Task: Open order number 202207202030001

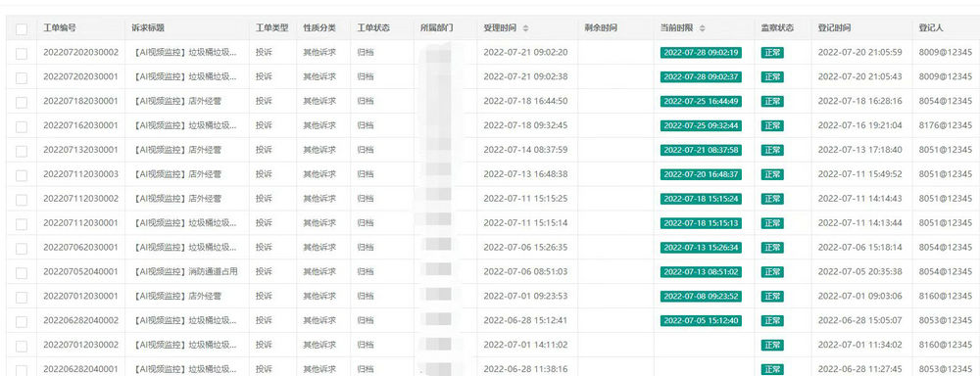Action: click(x=80, y=76)
